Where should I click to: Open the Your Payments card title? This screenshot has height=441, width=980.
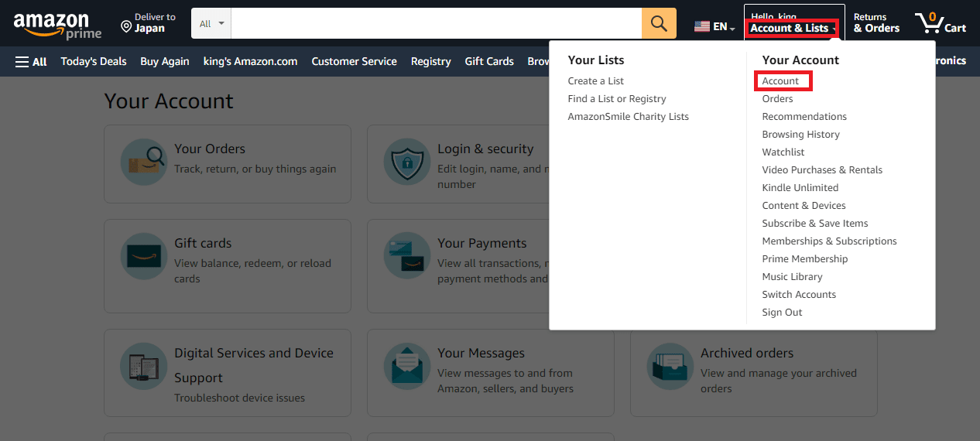[x=481, y=244]
